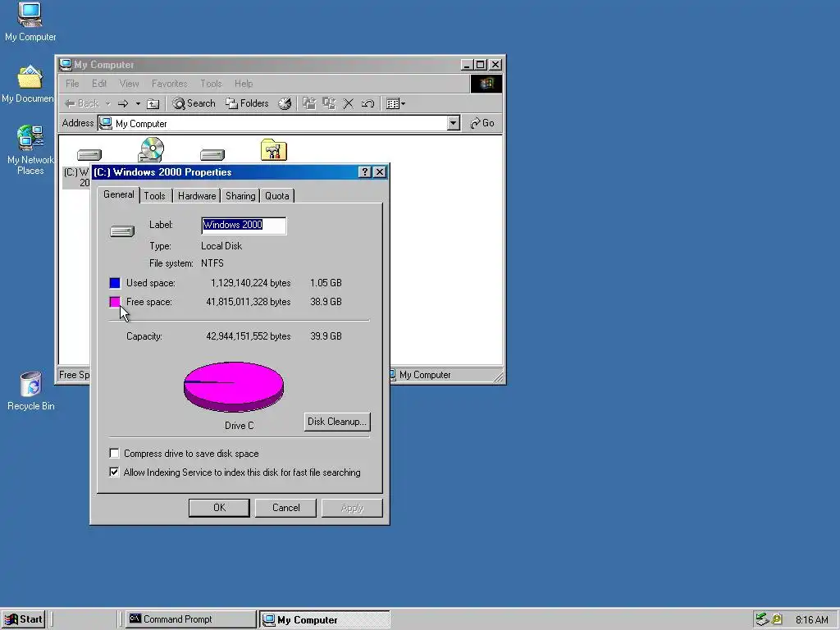Click the blue Used space color swatch

tap(115, 283)
